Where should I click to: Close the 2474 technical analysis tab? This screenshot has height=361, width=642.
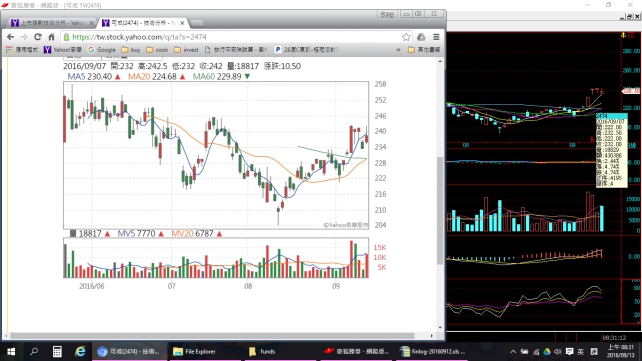[x=182, y=23]
